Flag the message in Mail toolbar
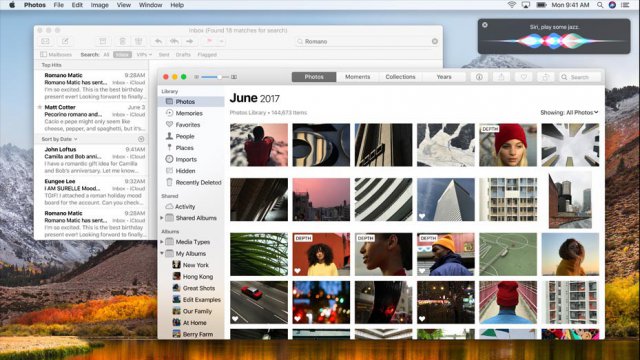 pyautogui.click(x=209, y=41)
